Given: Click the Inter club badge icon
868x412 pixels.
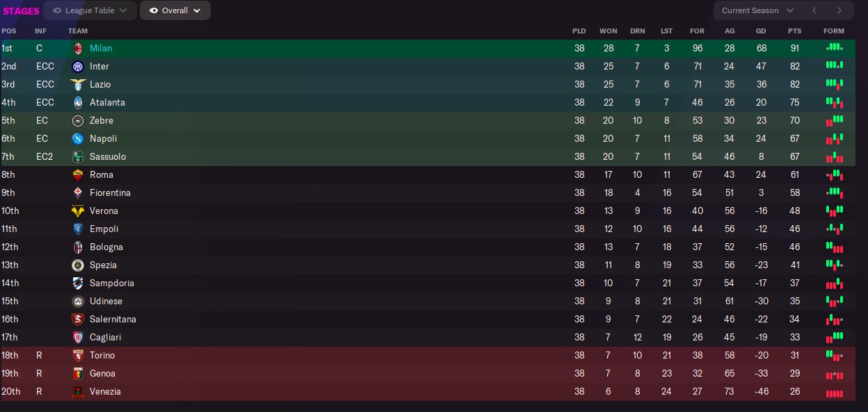Looking at the screenshot, I should [78, 67].
